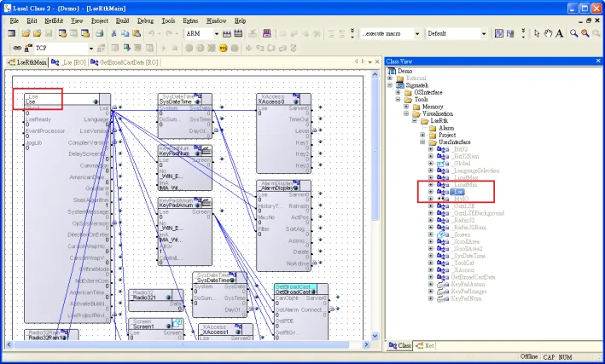Open the Default configuration dropdown
Viewport: 605px width, 364px height.
pos(484,33)
